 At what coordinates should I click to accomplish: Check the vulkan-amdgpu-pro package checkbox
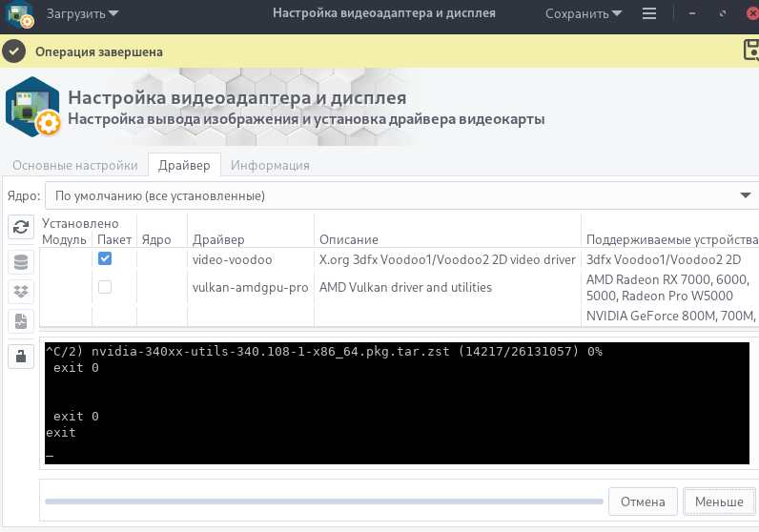point(105,287)
